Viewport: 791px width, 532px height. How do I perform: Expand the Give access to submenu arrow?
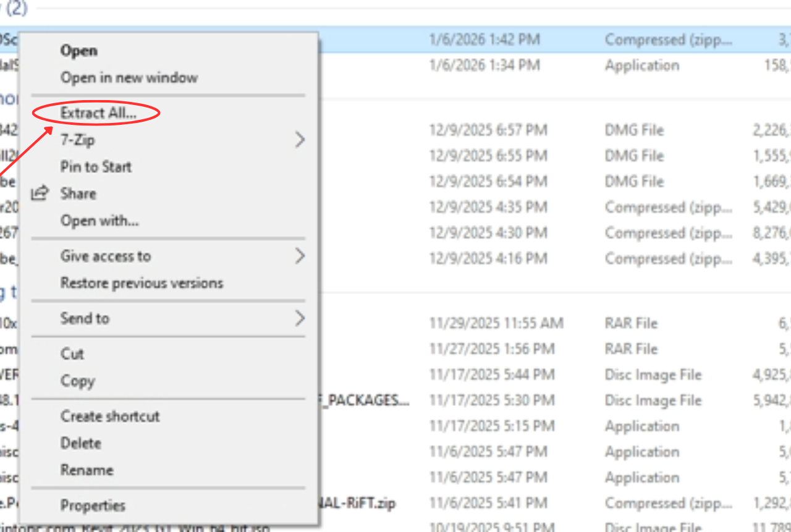(300, 256)
